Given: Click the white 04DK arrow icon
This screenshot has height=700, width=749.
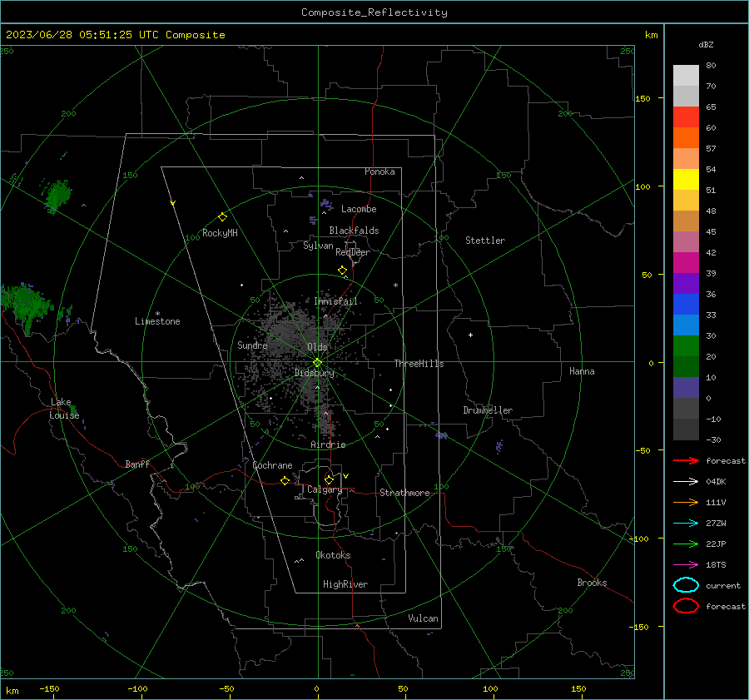Looking at the screenshot, I should pyautogui.click(x=686, y=482).
